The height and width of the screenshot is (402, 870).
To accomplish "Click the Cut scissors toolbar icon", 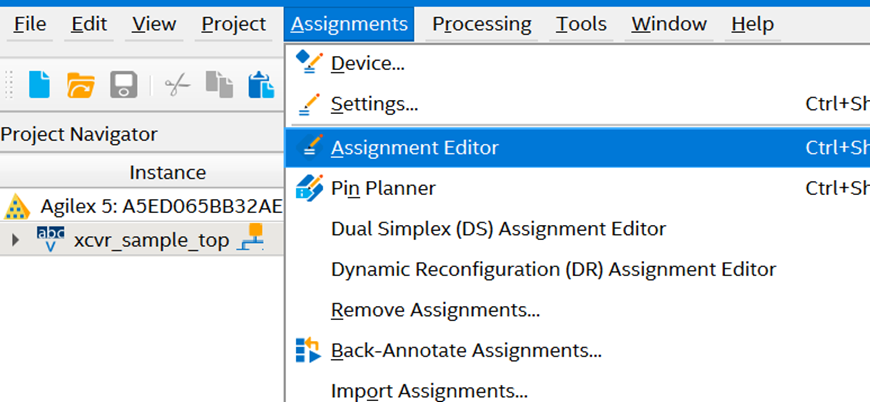I will [x=177, y=85].
